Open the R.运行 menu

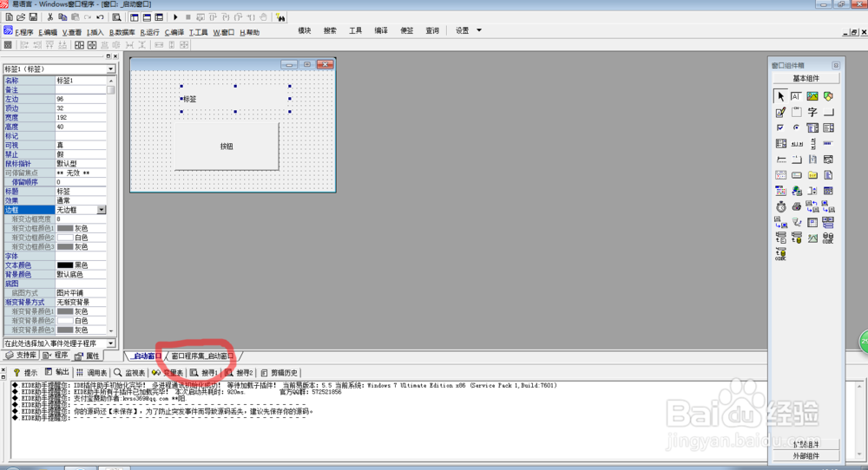pos(149,32)
